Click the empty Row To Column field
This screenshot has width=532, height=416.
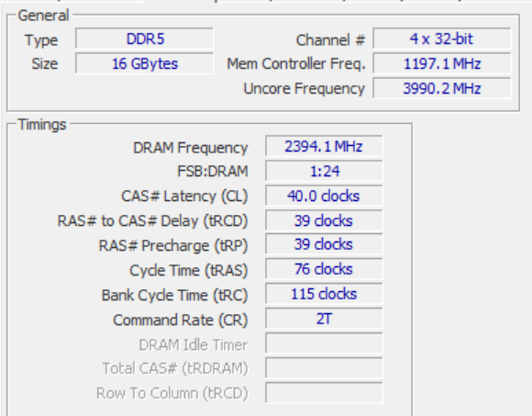324,393
